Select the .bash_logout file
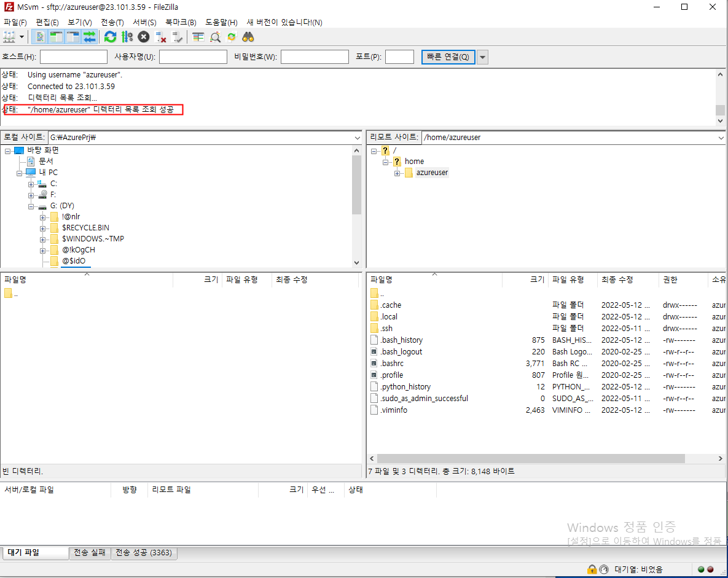Image resolution: width=728 pixels, height=578 pixels. (401, 351)
